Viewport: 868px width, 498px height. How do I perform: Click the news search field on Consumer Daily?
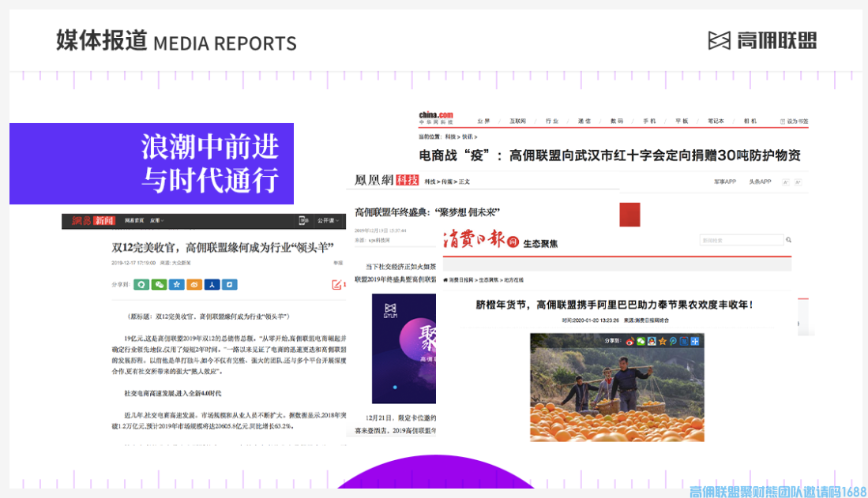point(742,240)
